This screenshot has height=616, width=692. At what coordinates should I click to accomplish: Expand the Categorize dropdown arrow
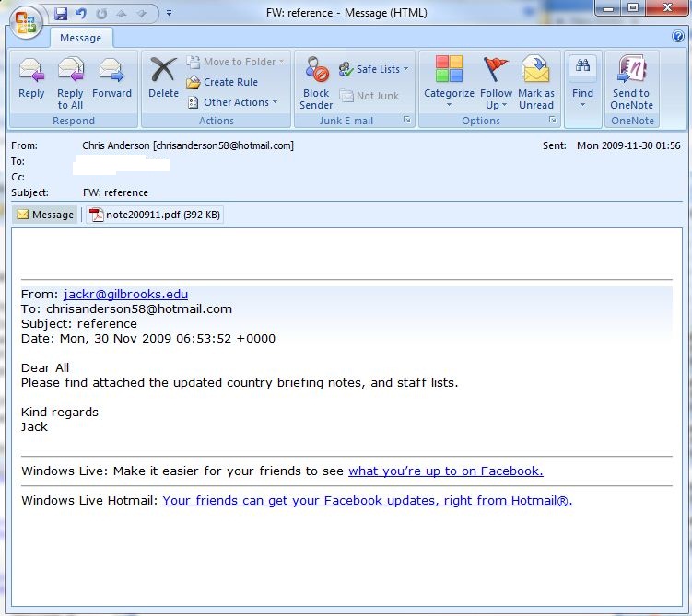tap(449, 105)
